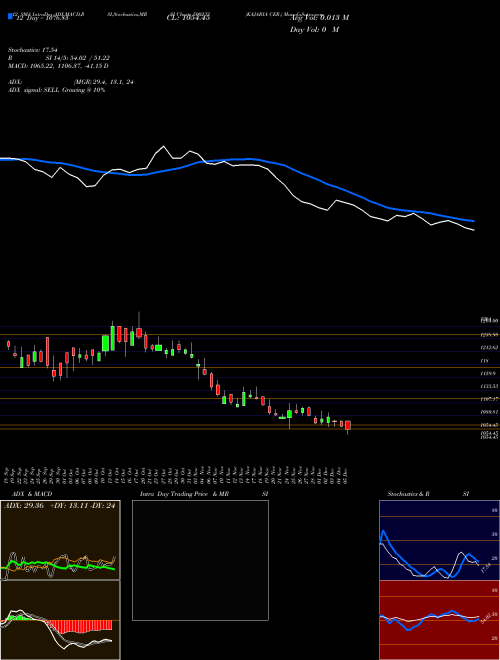Click the blue Stochastics chart panel

(x=439, y=540)
